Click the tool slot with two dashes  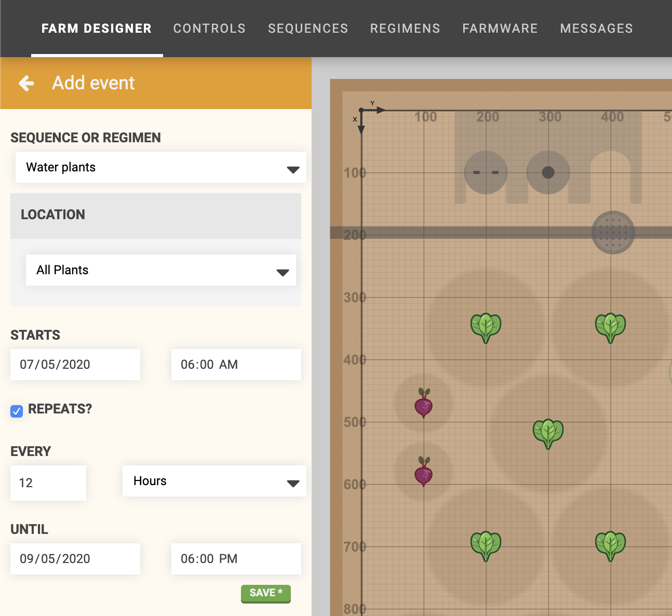486,172
